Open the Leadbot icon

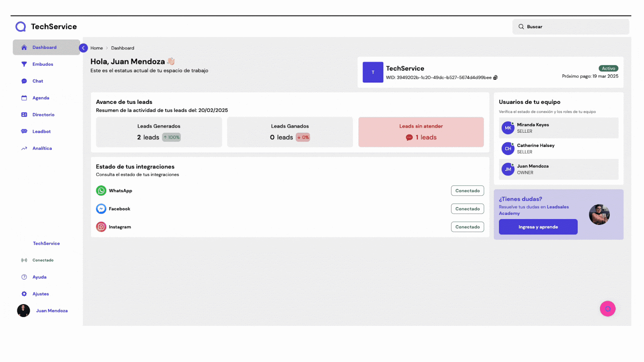pos(24,132)
